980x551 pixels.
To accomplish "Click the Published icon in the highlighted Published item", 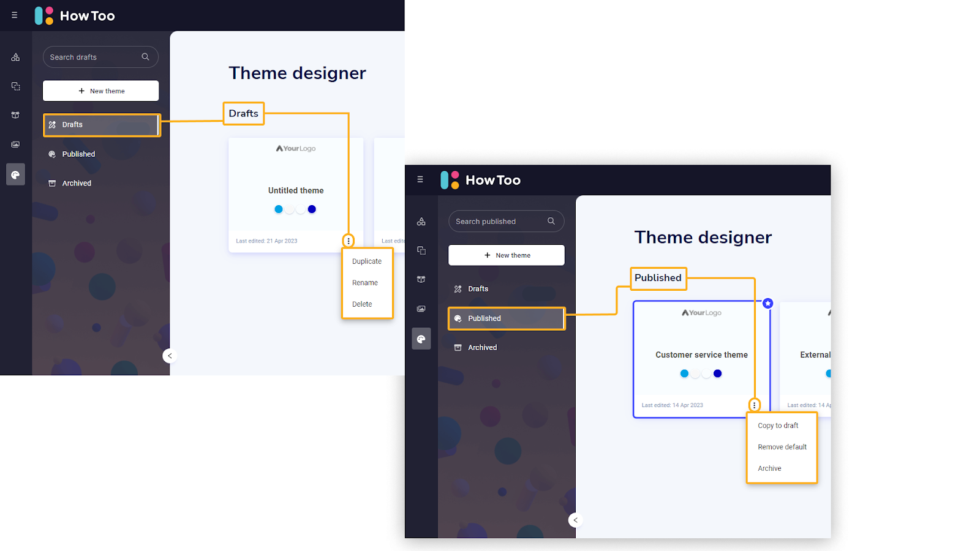I will click(458, 318).
